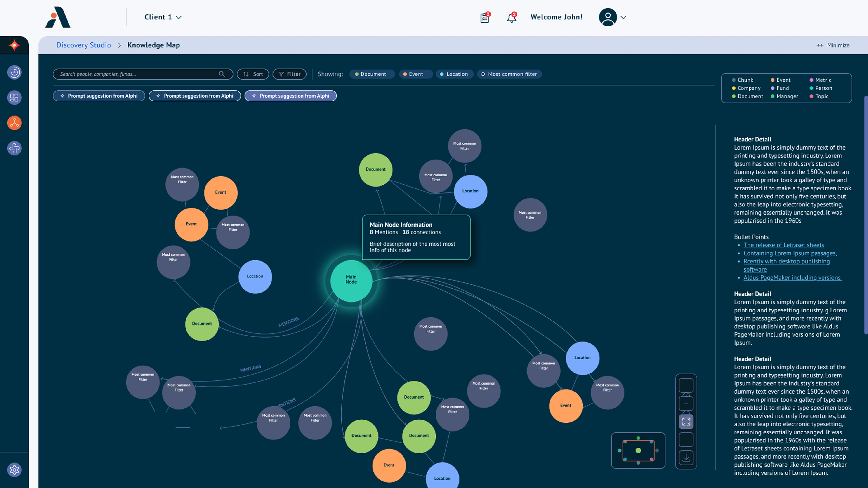Viewport: 868px width, 488px height.
Task: Go to Discovery Studio breadcrumb
Action: (x=84, y=45)
